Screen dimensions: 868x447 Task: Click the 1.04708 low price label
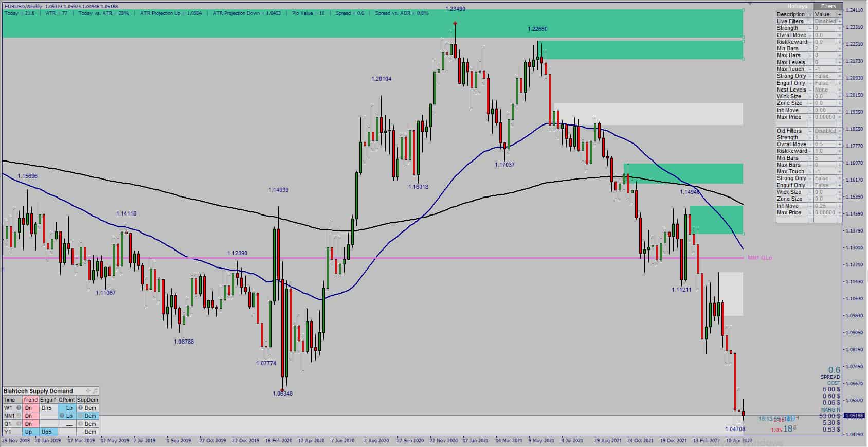735,429
